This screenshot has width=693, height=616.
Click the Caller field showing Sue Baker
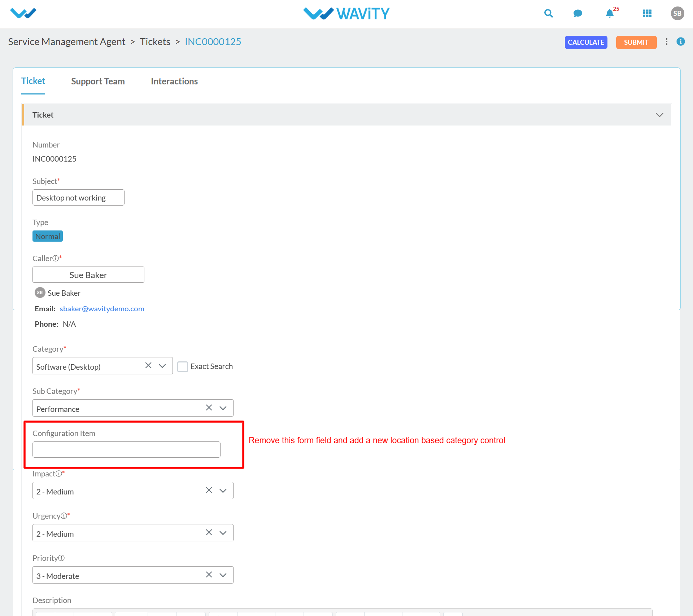(x=88, y=275)
